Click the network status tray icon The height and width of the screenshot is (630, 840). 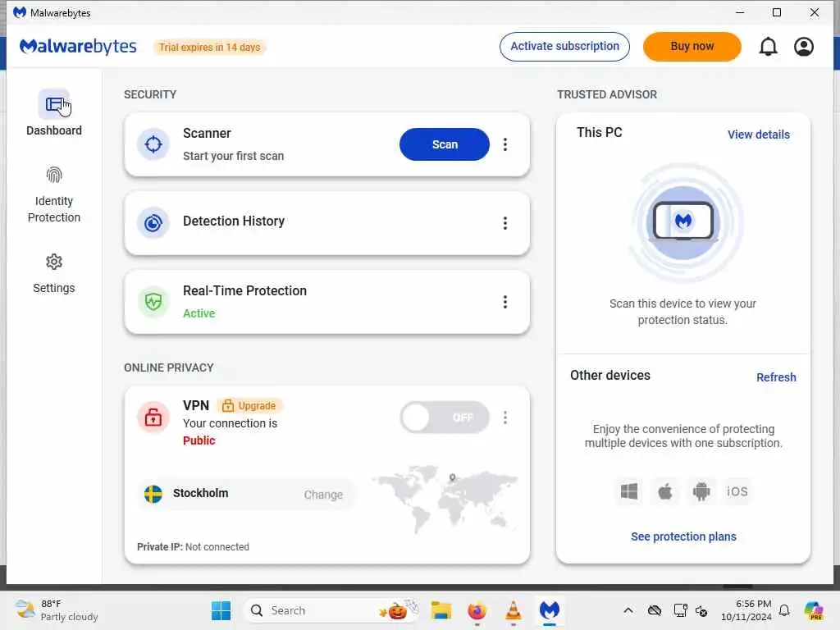click(x=680, y=610)
